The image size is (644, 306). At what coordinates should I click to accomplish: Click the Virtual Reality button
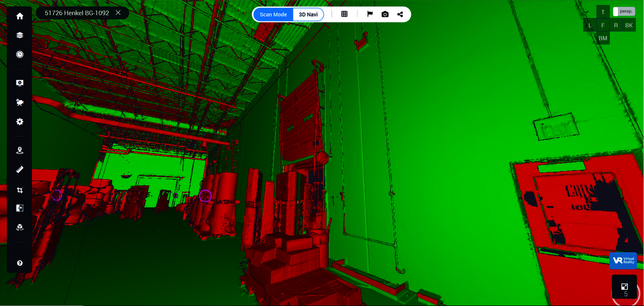(623, 261)
